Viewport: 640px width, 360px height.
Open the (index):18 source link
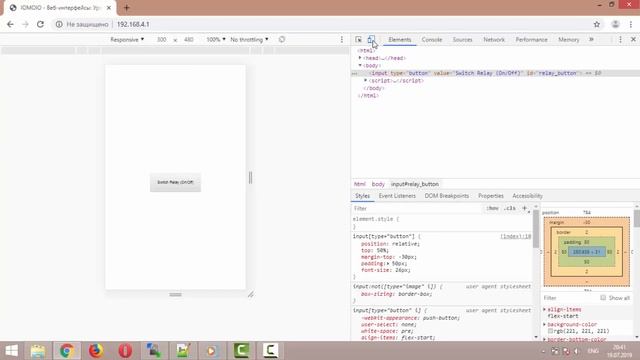coord(516,236)
